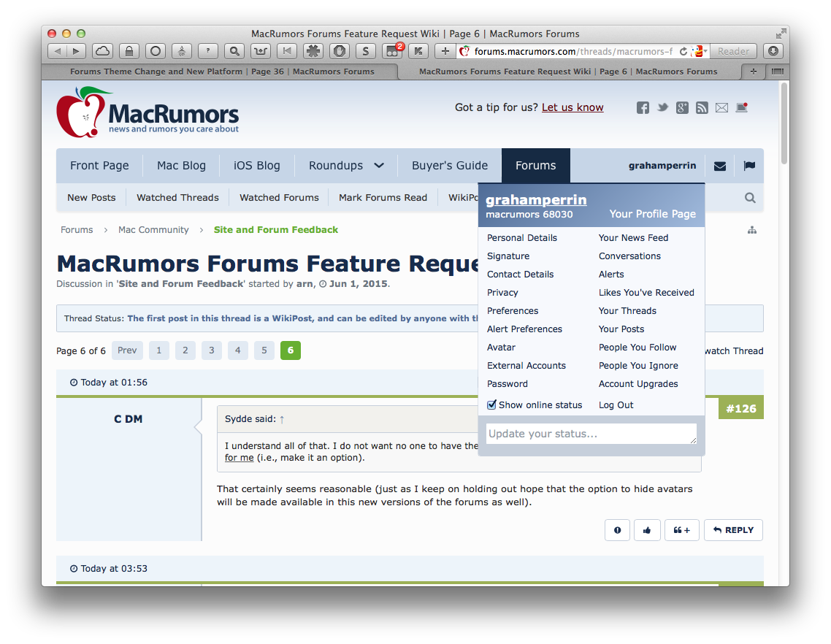Select Feature Request Wiki Page 6 tab

tap(568, 72)
